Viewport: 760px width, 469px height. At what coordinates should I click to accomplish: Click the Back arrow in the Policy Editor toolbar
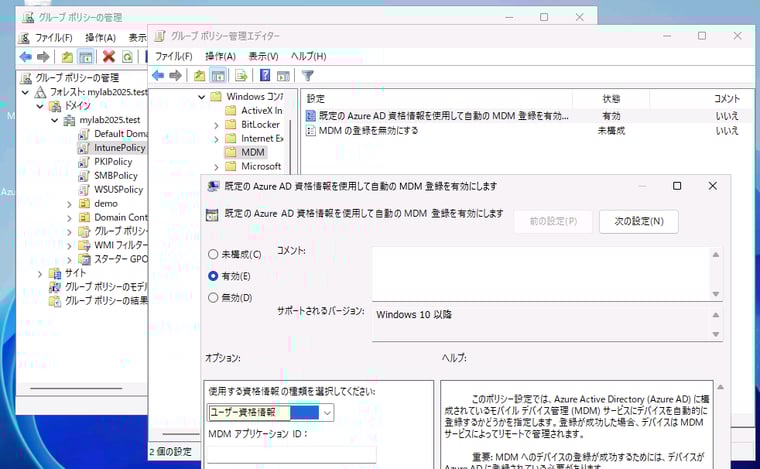[x=158, y=76]
